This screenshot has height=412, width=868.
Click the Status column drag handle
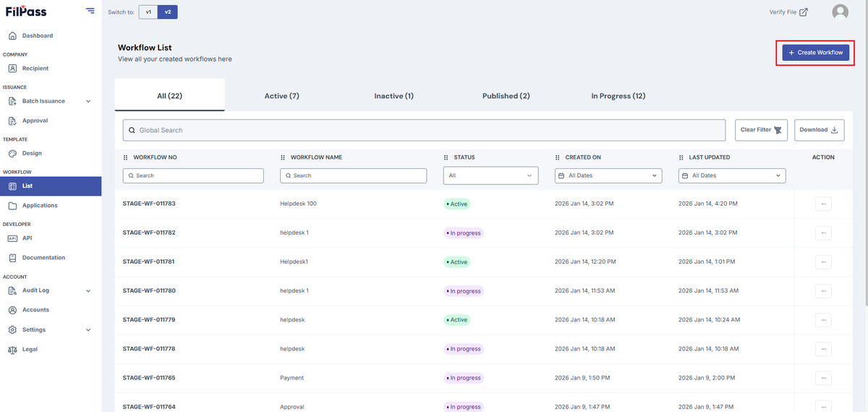click(x=446, y=157)
